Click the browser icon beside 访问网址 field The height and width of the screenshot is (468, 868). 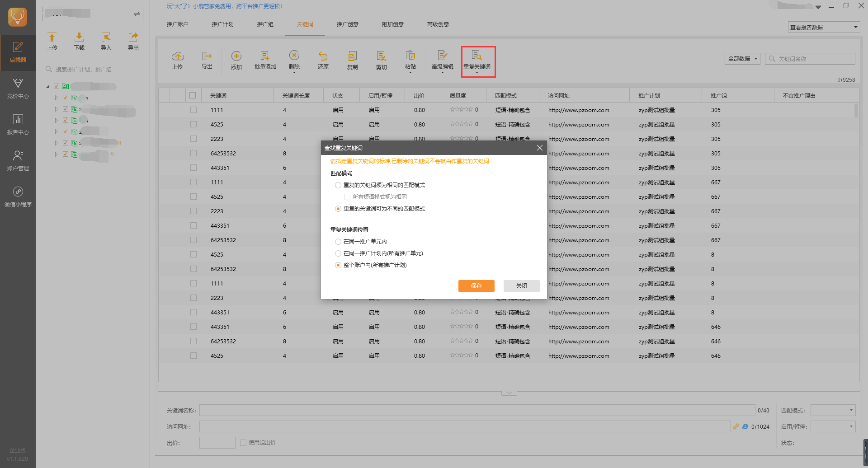click(x=745, y=426)
